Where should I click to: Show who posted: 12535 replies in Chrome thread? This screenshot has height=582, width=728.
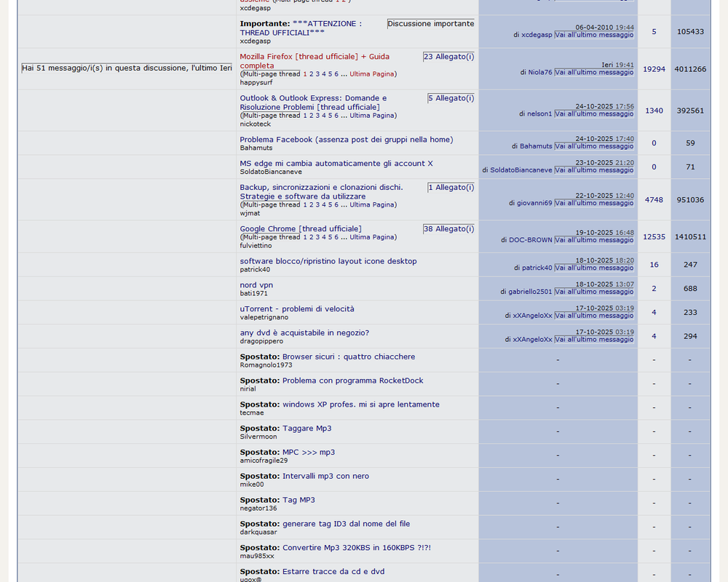point(654,236)
